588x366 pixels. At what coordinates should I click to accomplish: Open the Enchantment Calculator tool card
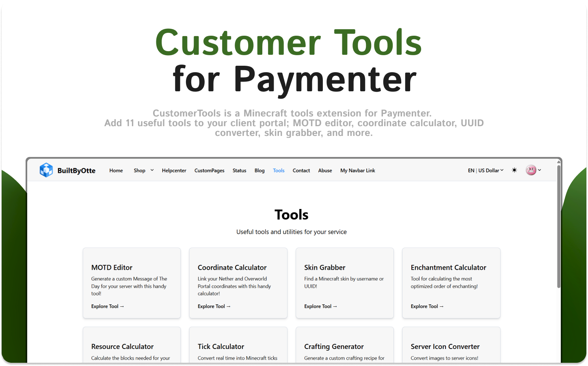pos(451,283)
